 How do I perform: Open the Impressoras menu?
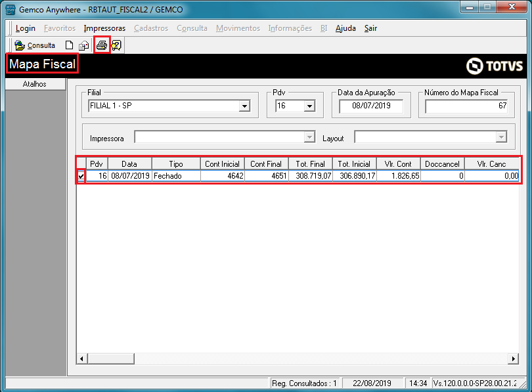[104, 28]
